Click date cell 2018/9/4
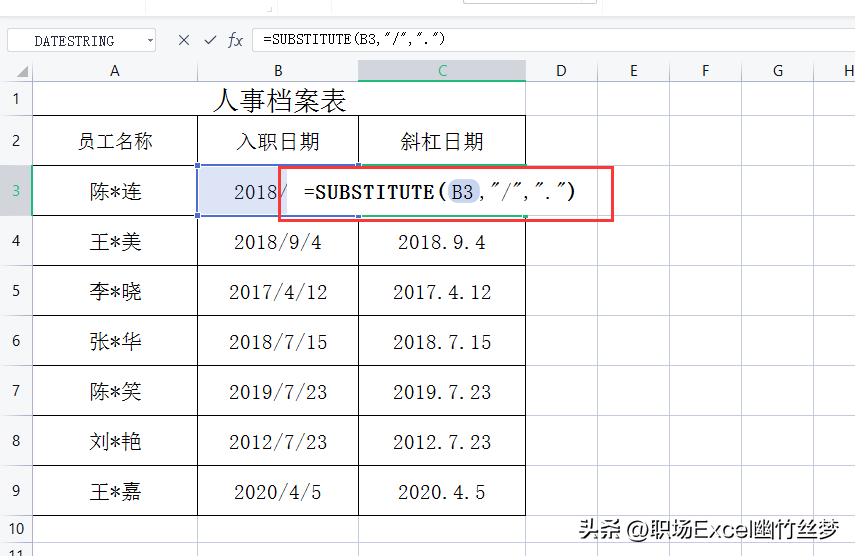The image size is (855, 556). [x=278, y=240]
